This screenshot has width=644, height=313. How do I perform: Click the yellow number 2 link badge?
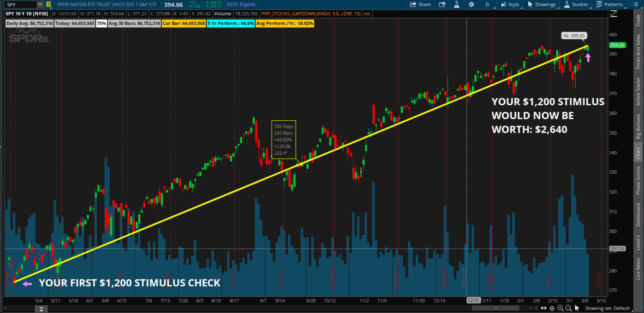point(48,4)
